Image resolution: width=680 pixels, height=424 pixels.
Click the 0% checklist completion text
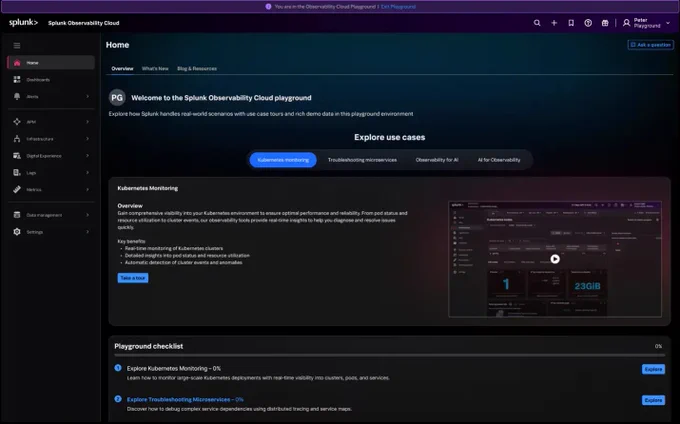658,346
